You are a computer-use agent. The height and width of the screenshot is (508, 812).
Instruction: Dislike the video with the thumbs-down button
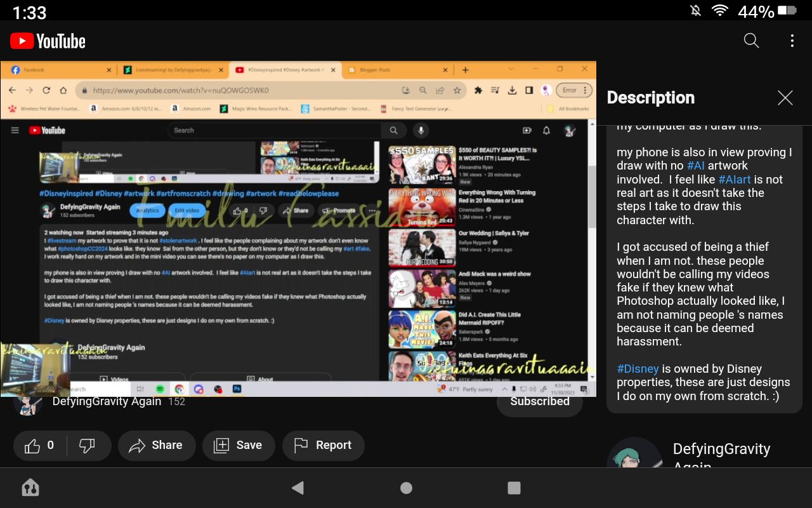coord(87,445)
